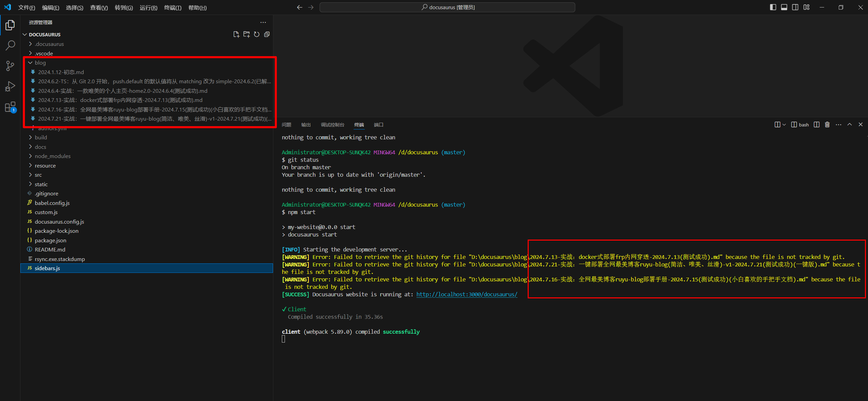Open the 编辑(E) menu

tap(50, 7)
